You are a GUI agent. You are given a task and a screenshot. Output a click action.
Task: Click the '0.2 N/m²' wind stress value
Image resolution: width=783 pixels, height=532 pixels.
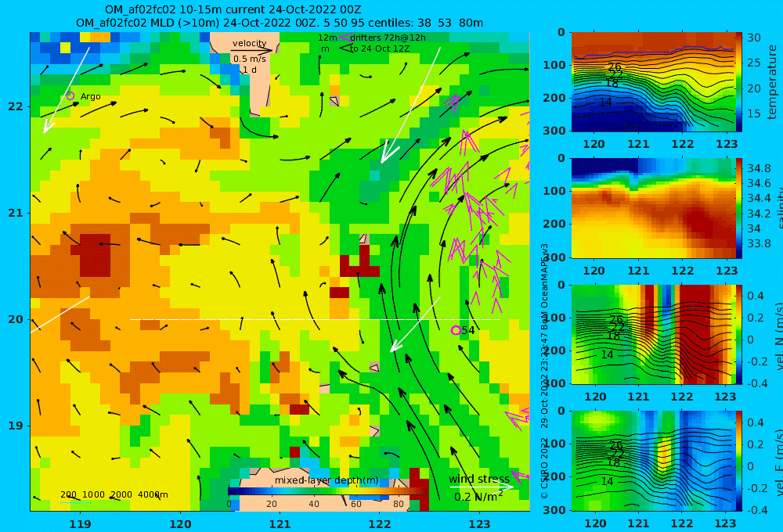click(478, 497)
